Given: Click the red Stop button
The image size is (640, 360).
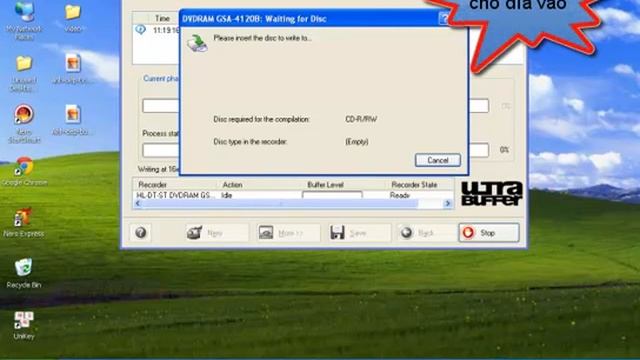Looking at the screenshot, I should [x=489, y=233].
